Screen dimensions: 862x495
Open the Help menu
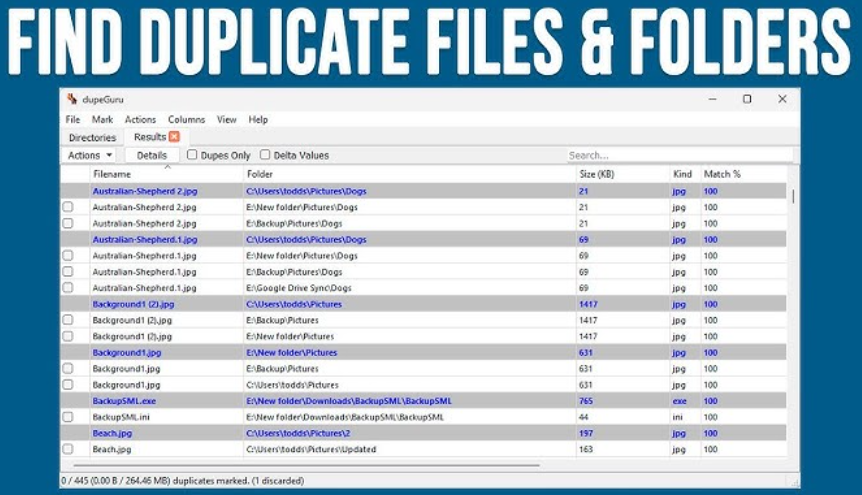[x=258, y=119]
